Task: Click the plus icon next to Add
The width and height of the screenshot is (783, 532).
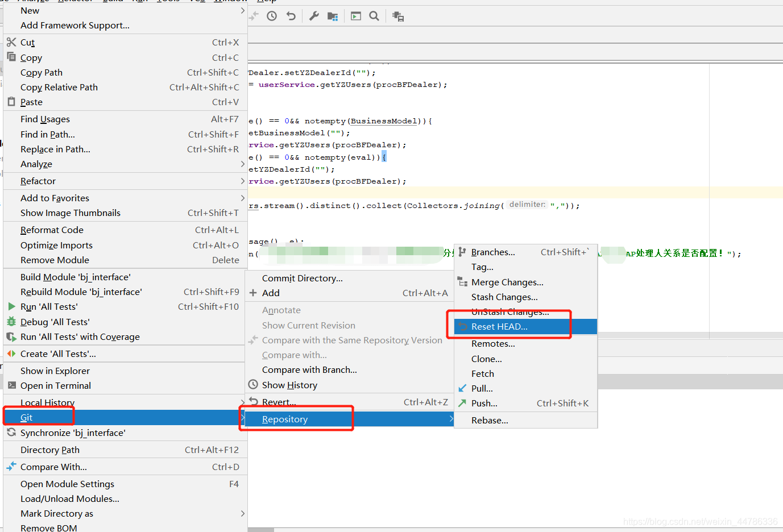Action: coord(254,293)
